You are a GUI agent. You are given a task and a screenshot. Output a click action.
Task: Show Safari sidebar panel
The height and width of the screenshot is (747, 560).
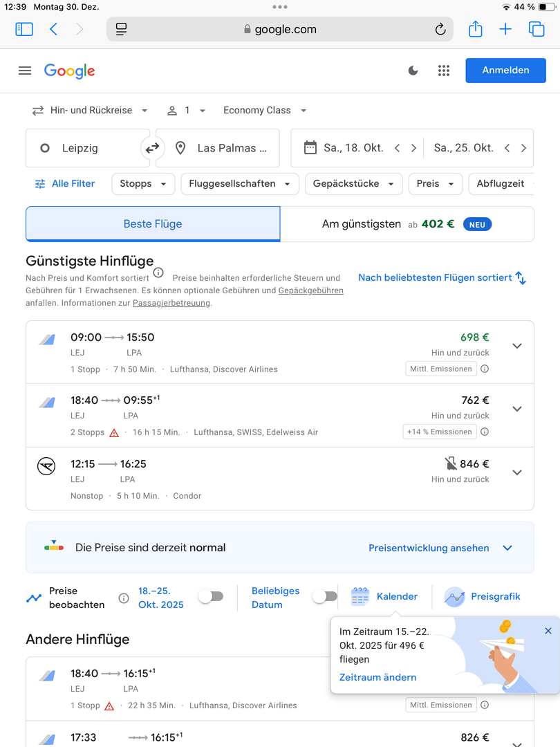pyautogui.click(x=24, y=29)
